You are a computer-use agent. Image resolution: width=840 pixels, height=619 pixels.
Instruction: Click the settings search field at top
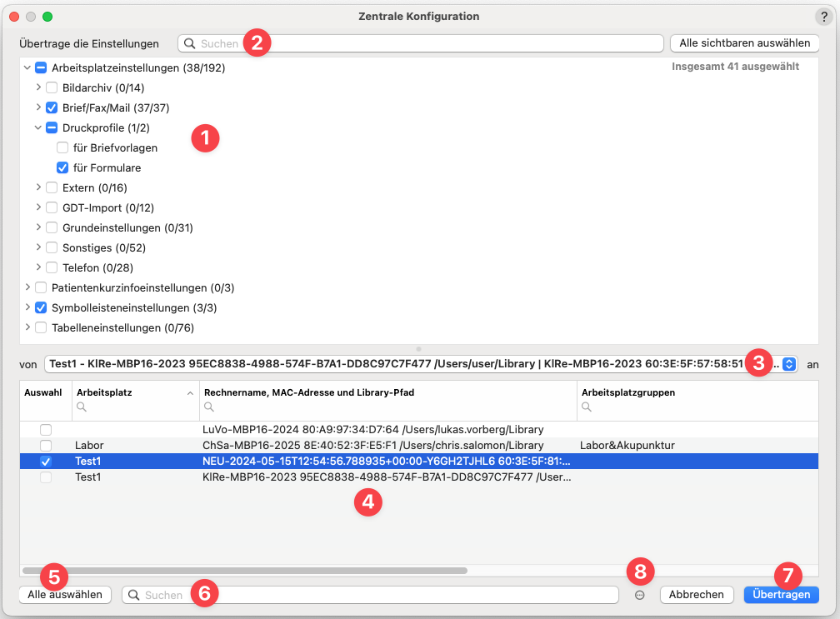click(x=421, y=43)
